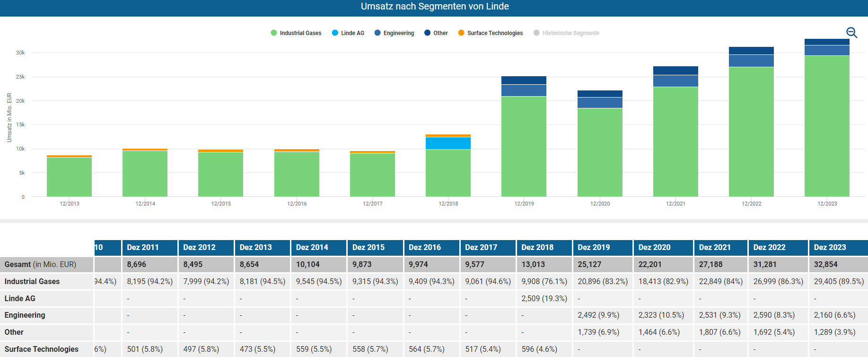Viewport: 868px width, 357px height.
Task: Click the zoom-out magnifier icon
Action: coord(851,32)
